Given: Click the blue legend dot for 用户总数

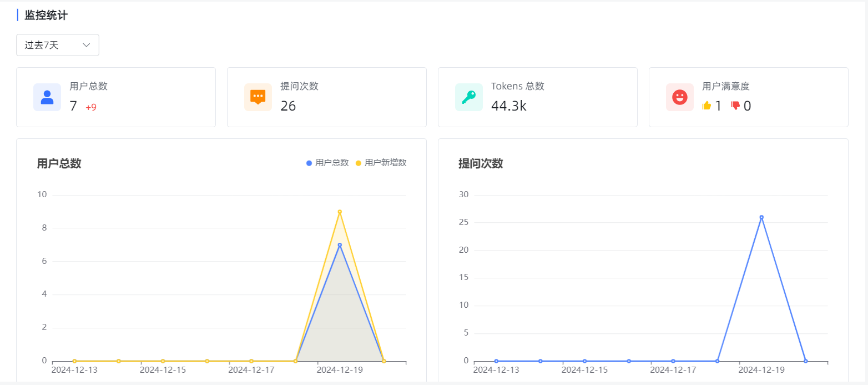Looking at the screenshot, I should (309, 163).
